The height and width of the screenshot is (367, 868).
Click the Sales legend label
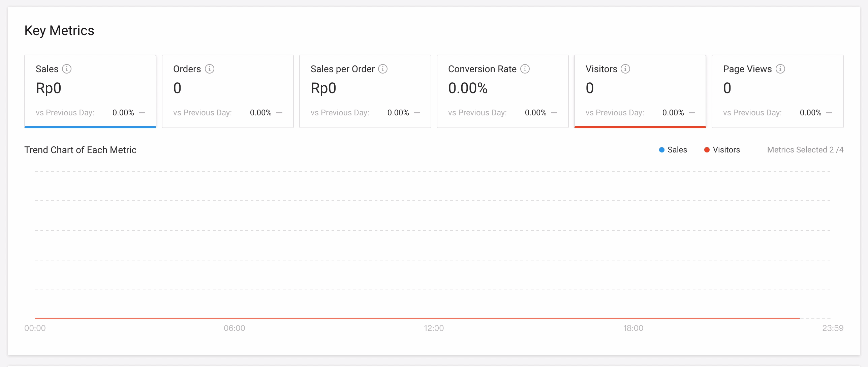click(x=677, y=150)
